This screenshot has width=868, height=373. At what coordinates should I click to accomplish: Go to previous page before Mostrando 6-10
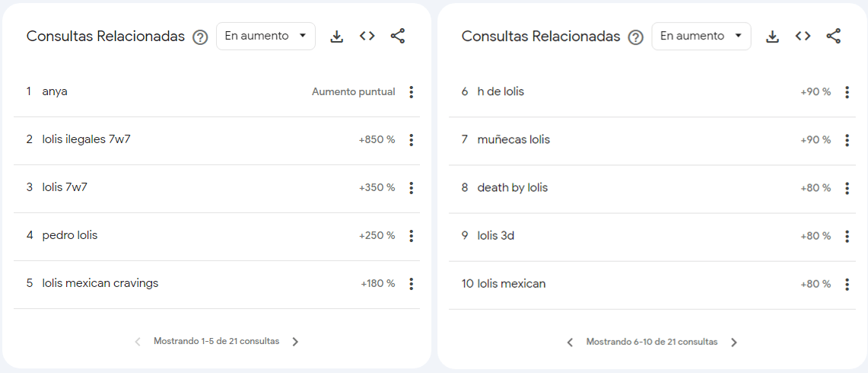571,343
